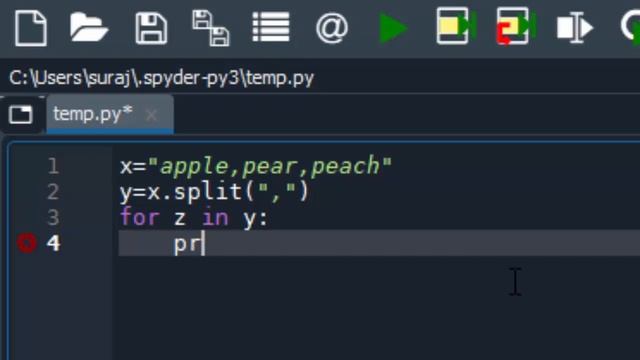This screenshot has height=360, width=640.
Task: Select the temp.py* editor tab
Action: click(110, 114)
